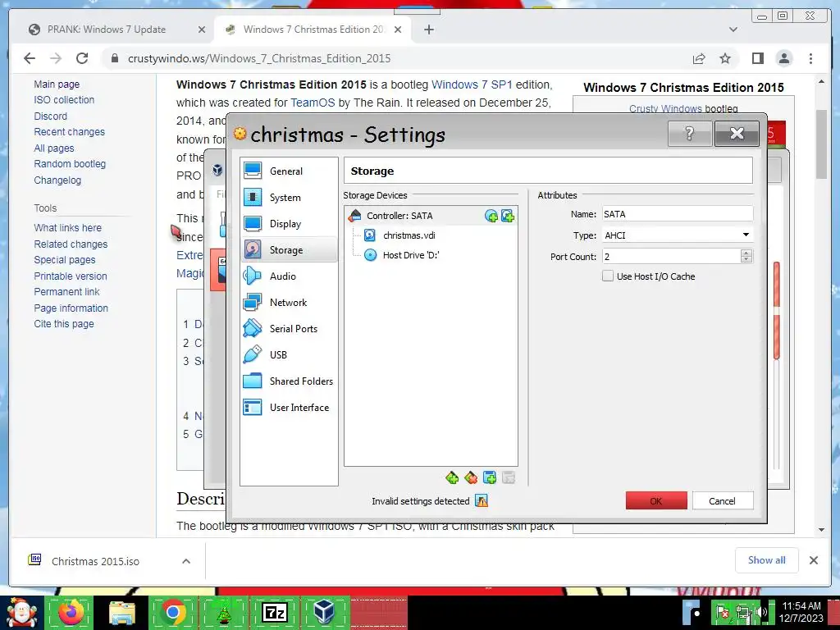Viewport: 840px width, 630px height.
Task: Open a new browser tab
Action: coord(428,30)
